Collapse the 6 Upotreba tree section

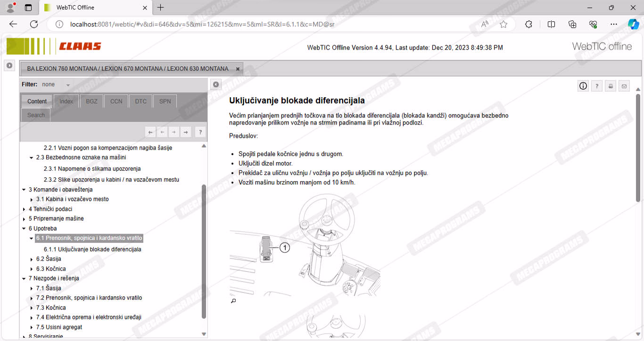coord(24,229)
